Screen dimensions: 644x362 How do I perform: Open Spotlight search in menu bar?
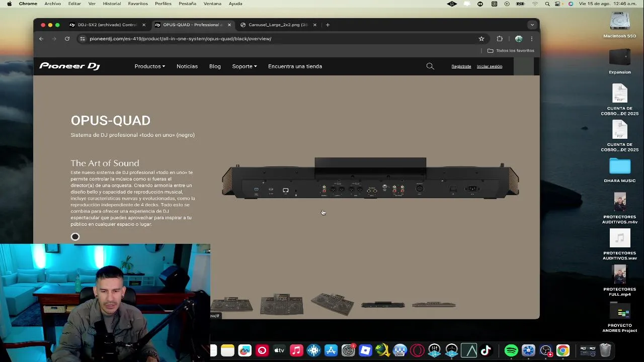(547, 4)
